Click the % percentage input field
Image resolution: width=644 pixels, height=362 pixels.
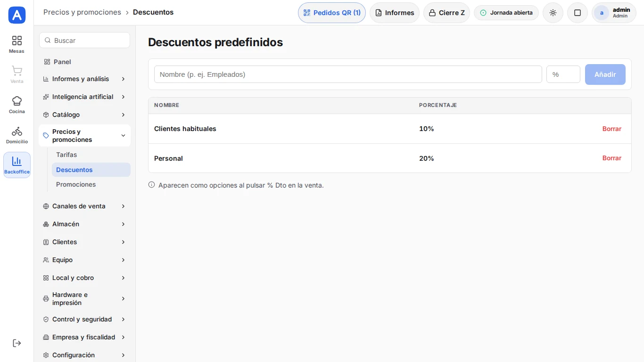point(563,74)
